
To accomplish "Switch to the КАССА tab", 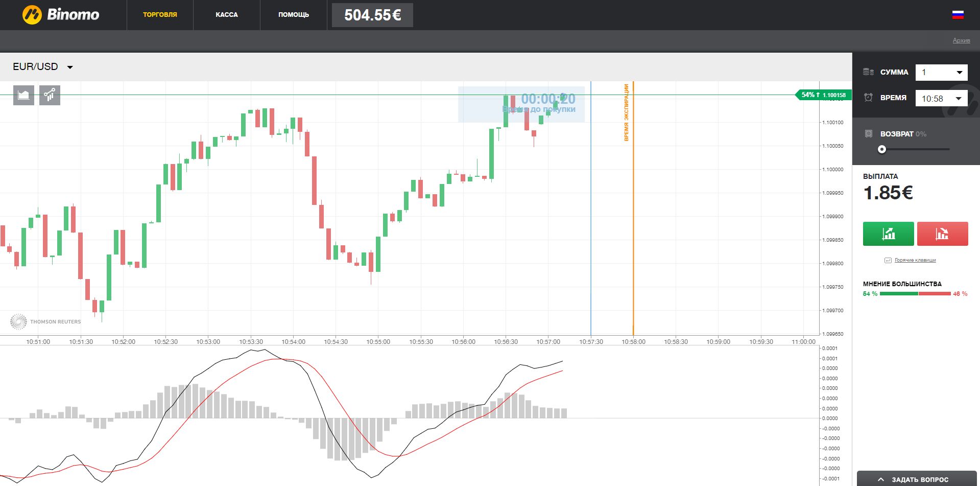I will point(226,15).
